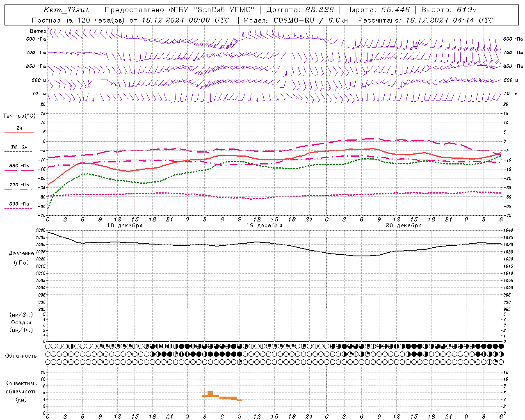Click the 'Конвективн.' convective cloud label
This screenshot has width=525, height=420.
21,383
